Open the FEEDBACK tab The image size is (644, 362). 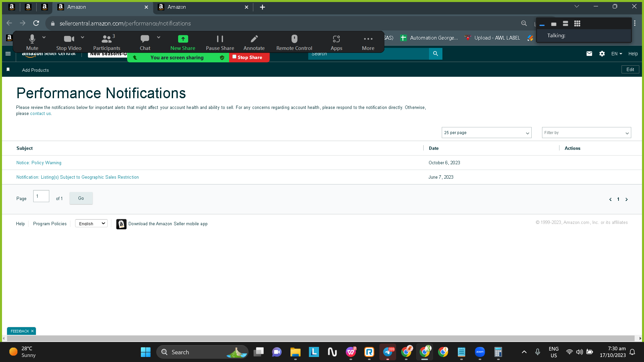(20, 331)
